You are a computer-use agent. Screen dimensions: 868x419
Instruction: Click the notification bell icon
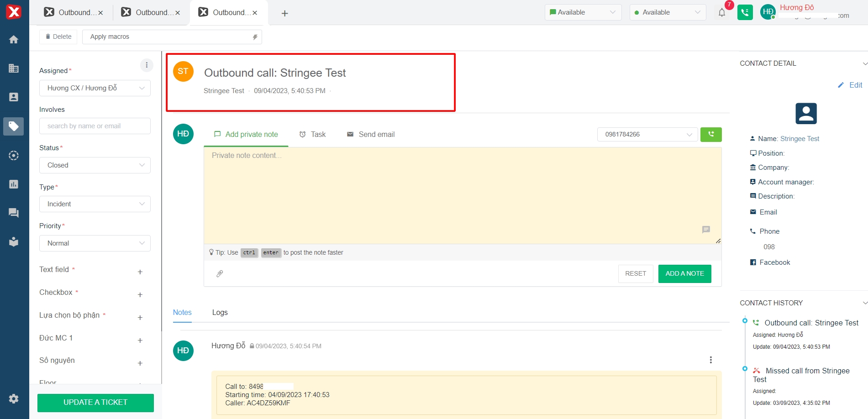[722, 13]
